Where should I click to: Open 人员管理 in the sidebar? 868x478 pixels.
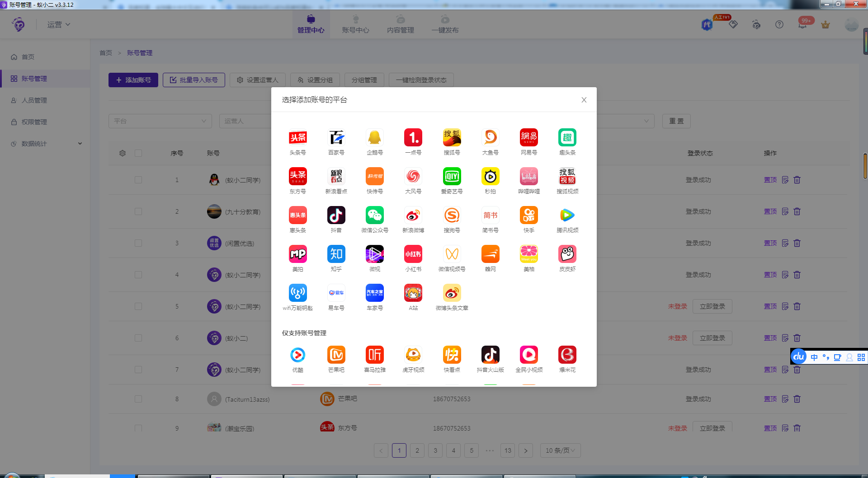pos(45,100)
